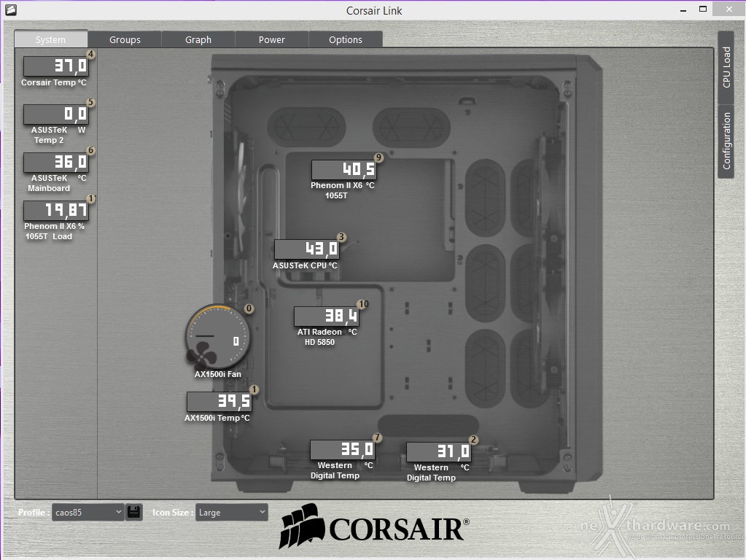Select the Western Digital Temp 35,0 readout

[x=343, y=450]
